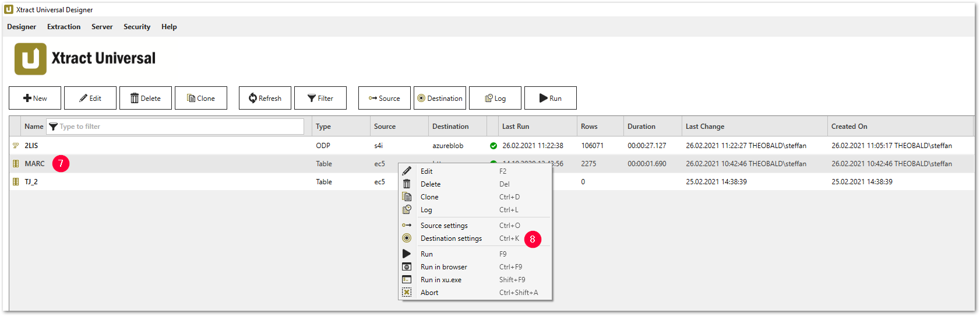The image size is (980, 316).
Task: Select Run in xu.exe context entry
Action: [440, 280]
